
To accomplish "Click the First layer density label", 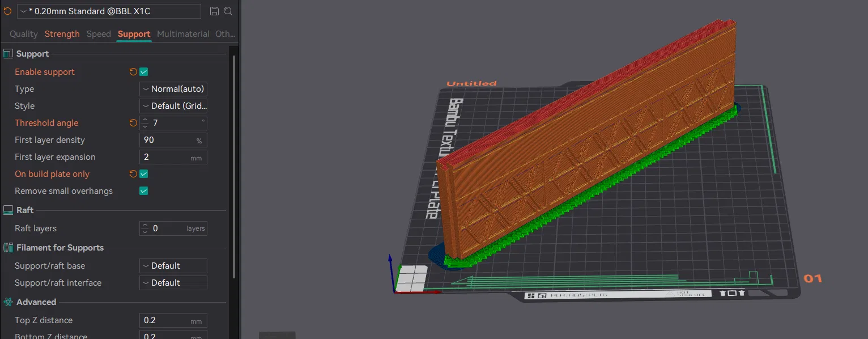I will pos(50,140).
